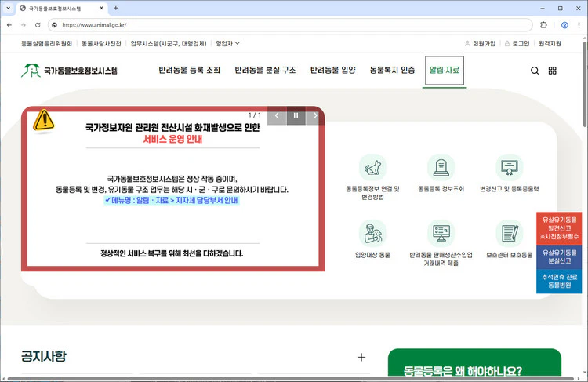Click the 공지사항 heading
Screen dimensions: 588x382
tap(43, 356)
